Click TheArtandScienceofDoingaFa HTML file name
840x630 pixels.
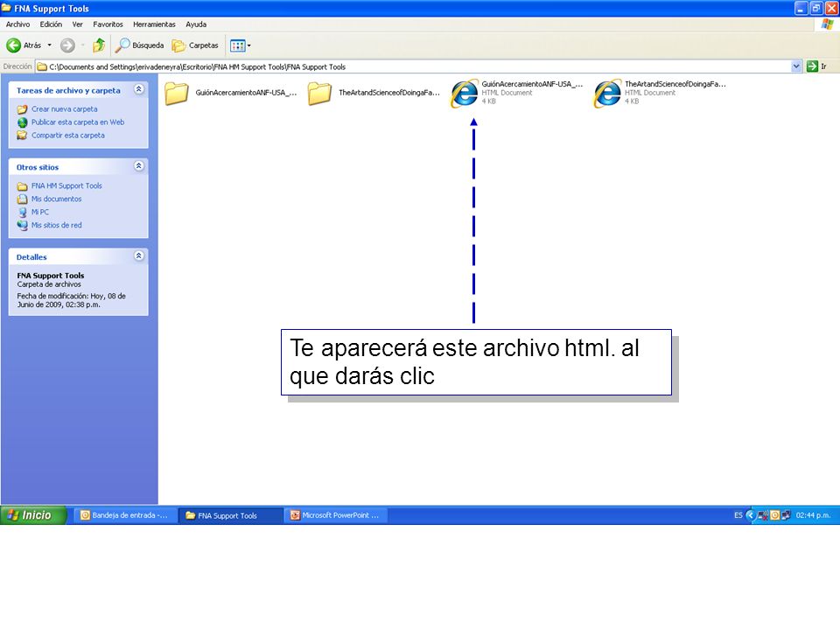click(675, 84)
